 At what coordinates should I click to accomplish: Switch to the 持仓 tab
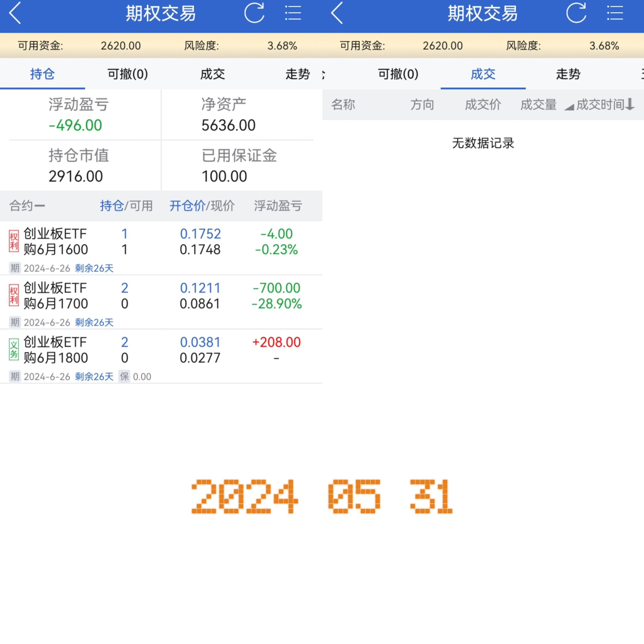[x=42, y=74]
